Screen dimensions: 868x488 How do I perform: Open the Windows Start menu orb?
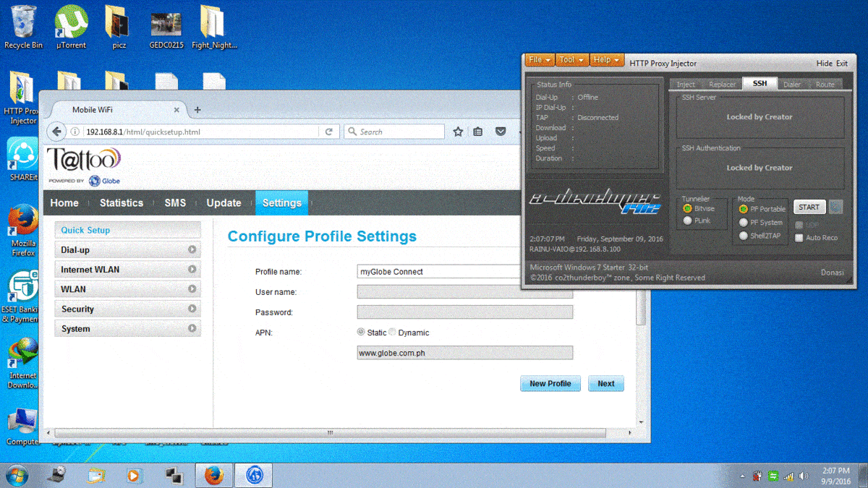(x=17, y=475)
